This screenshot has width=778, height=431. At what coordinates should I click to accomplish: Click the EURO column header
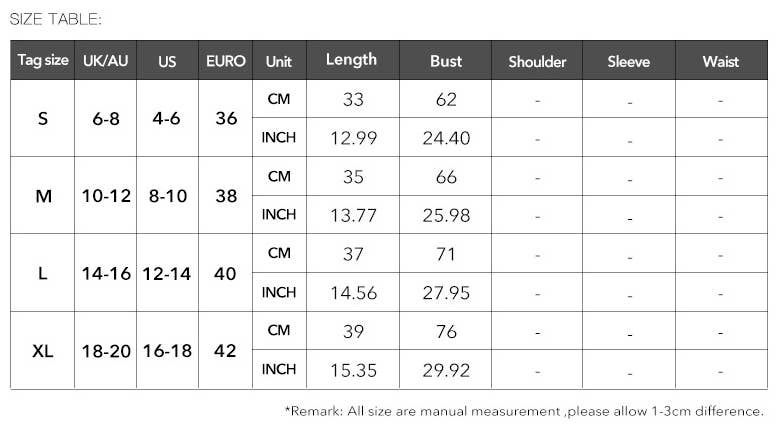226,61
